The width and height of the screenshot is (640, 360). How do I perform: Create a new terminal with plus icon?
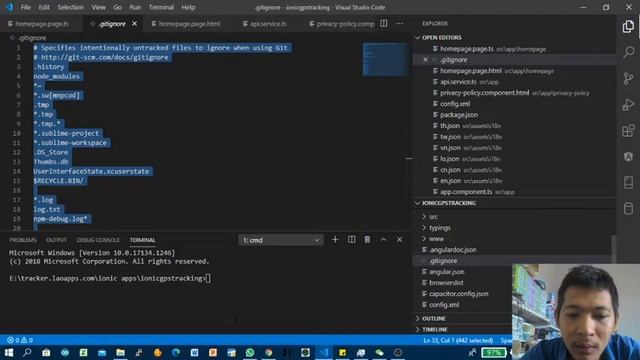click(335, 240)
